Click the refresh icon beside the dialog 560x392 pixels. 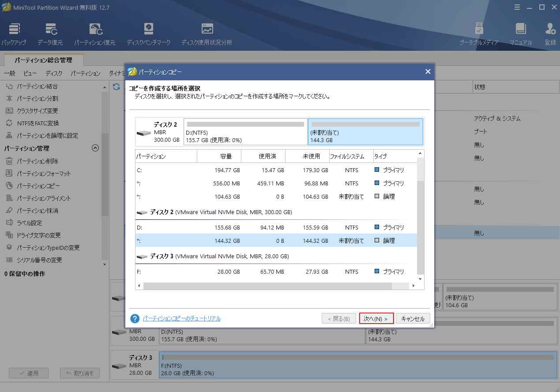tap(116, 87)
